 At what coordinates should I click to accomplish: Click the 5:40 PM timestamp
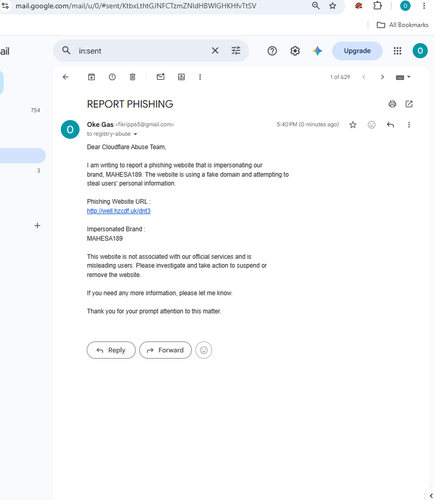click(308, 124)
